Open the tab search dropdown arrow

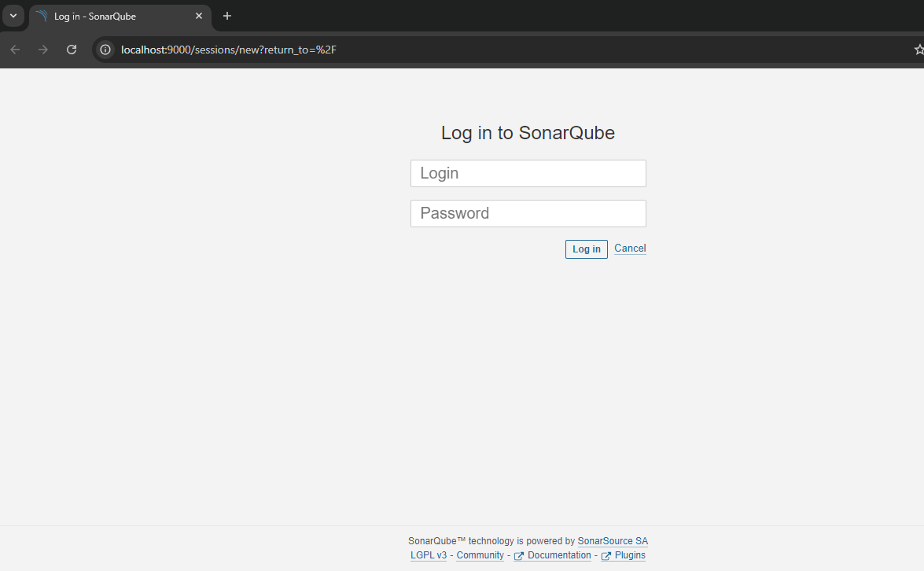pyautogui.click(x=13, y=16)
